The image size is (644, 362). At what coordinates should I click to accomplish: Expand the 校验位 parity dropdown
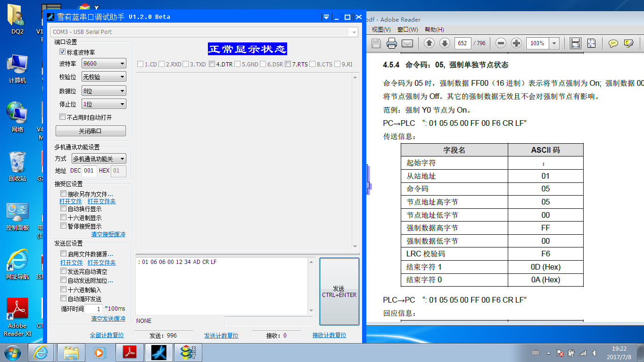click(104, 77)
